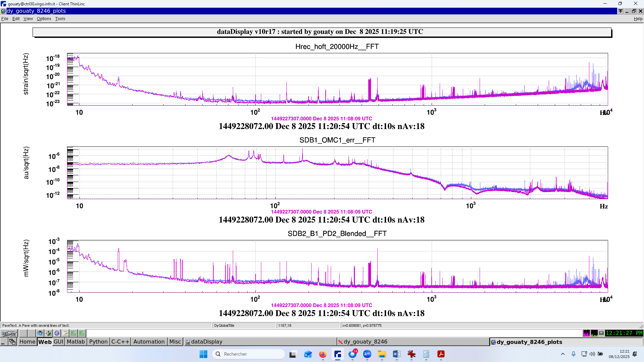
Task: Open Adobe Acrobat from Windows taskbar
Action: 441,354
